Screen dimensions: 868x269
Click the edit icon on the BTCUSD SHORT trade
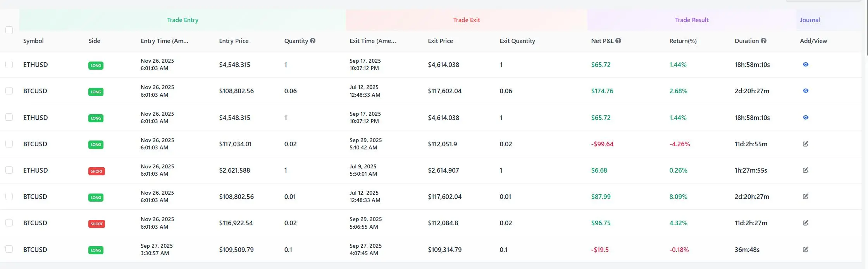(x=806, y=223)
